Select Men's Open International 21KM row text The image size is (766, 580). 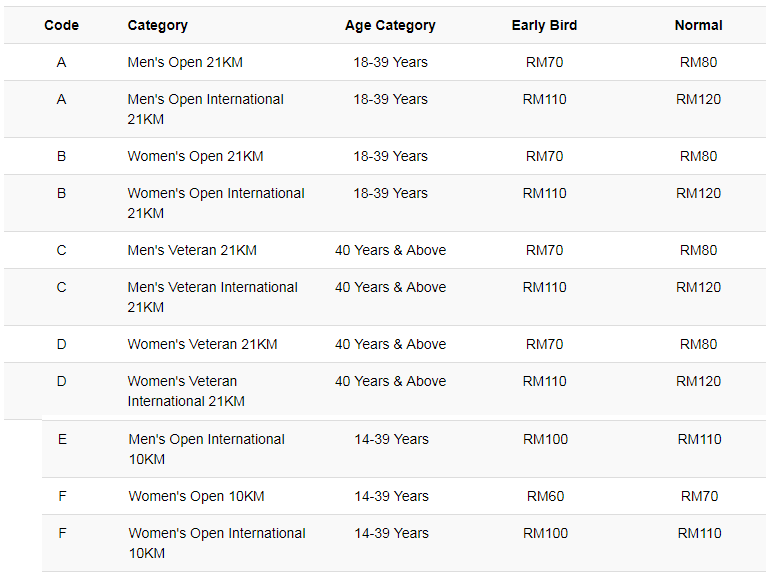pyautogui.click(x=205, y=109)
